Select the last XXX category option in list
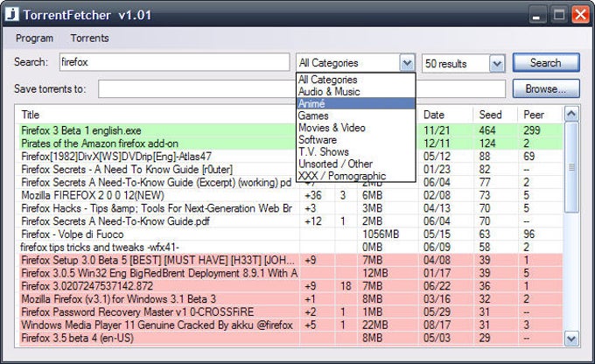595x364 pixels. click(355, 176)
